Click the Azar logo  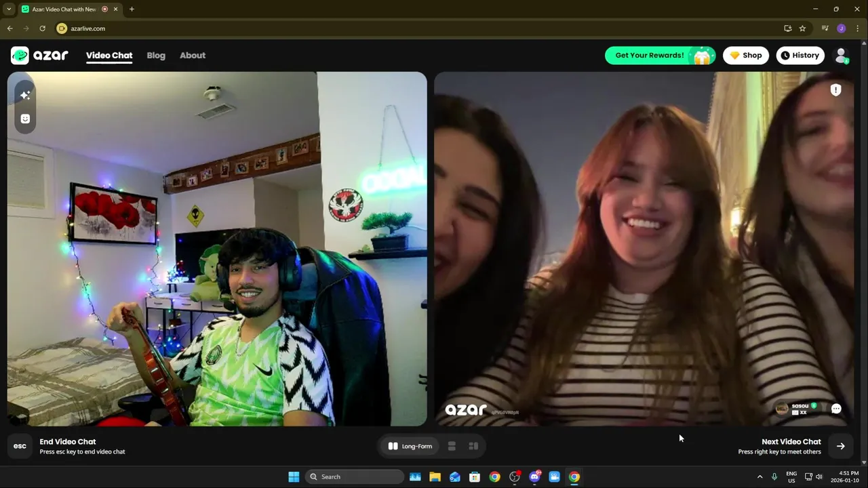pos(39,56)
